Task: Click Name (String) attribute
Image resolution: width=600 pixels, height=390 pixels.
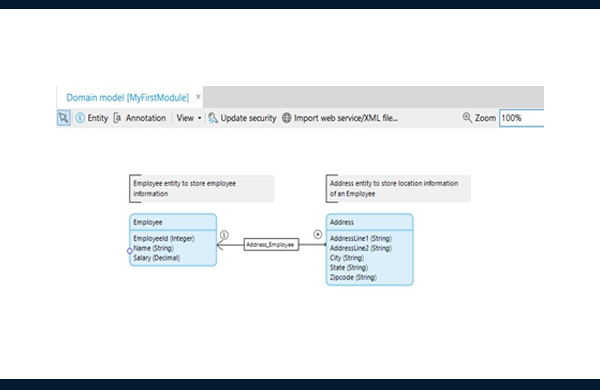Action: tap(153, 248)
